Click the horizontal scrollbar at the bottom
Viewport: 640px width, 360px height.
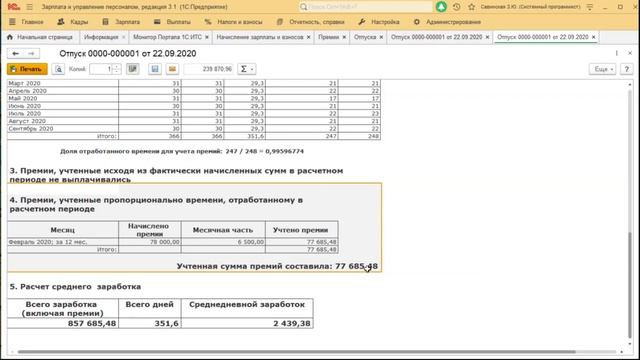coord(296,352)
